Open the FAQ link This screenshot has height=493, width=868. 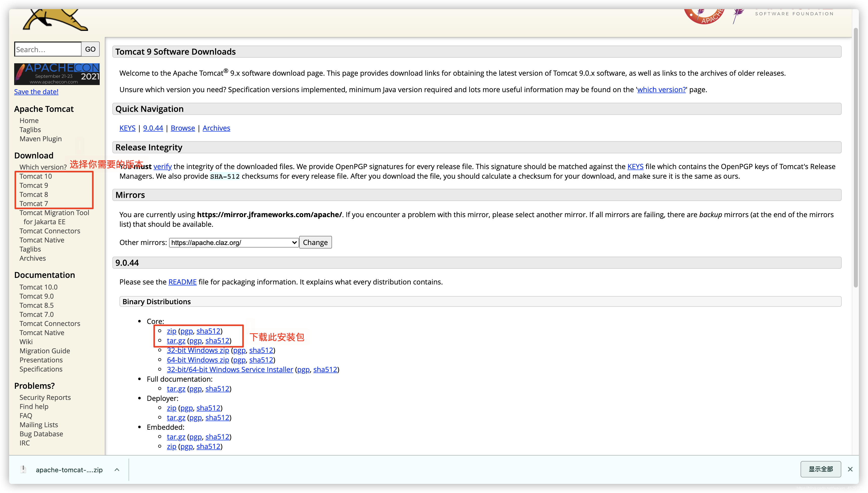(x=26, y=416)
